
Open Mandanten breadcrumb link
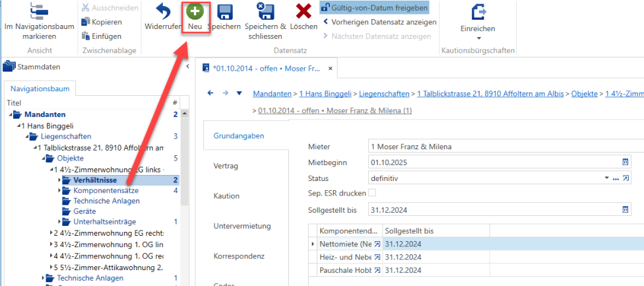pyautogui.click(x=273, y=94)
